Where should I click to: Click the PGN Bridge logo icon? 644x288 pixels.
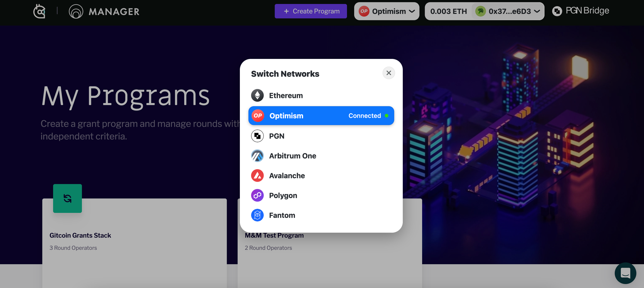[x=557, y=11]
